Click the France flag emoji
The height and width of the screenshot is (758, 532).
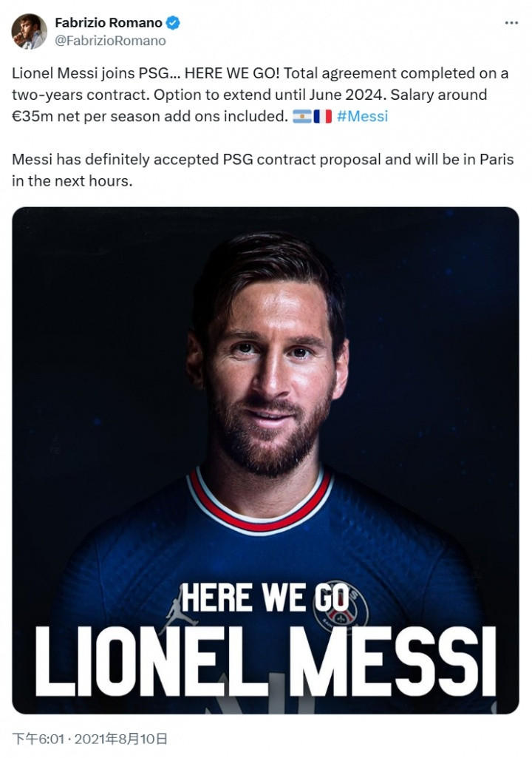pos(322,116)
